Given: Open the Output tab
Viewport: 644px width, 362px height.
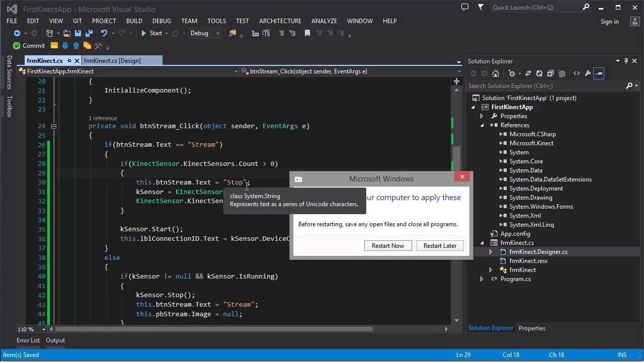Looking at the screenshot, I should click(55, 340).
